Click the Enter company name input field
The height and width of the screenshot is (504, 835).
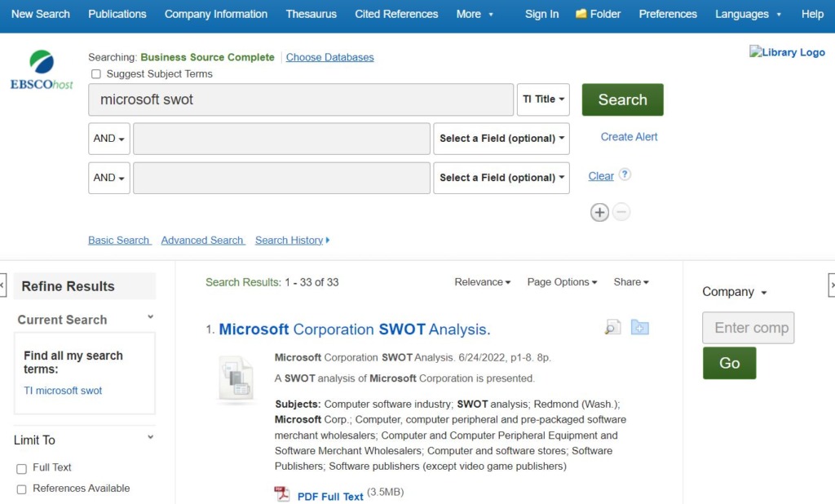pyautogui.click(x=748, y=328)
